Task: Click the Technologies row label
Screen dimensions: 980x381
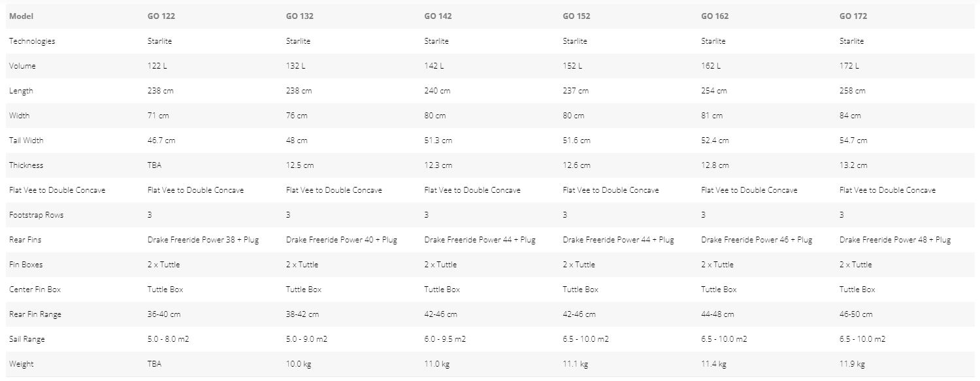Action: point(32,41)
